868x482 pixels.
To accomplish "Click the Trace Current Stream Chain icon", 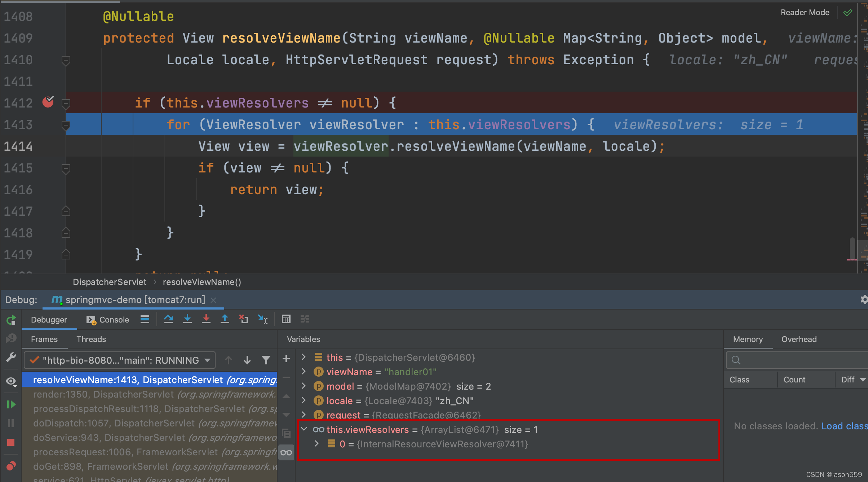I will tap(305, 319).
